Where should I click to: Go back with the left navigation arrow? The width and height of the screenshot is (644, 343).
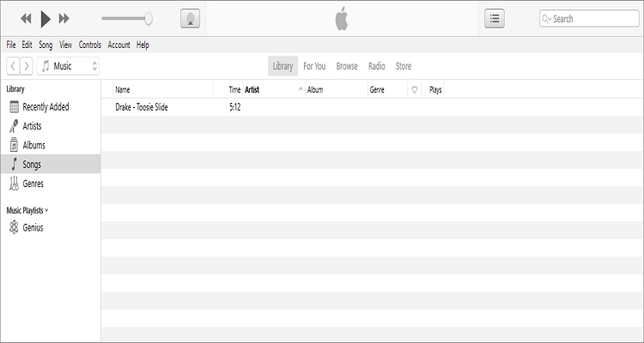click(x=13, y=66)
